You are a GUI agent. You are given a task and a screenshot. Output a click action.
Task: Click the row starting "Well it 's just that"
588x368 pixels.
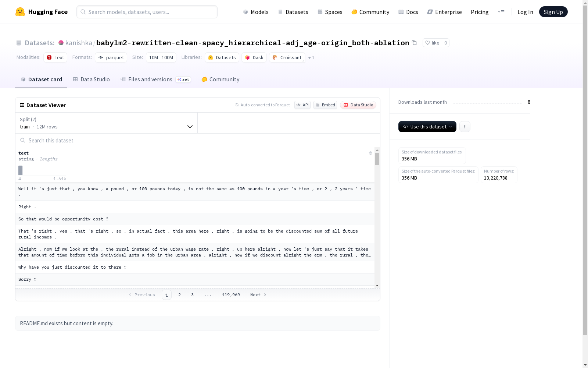pos(195,192)
